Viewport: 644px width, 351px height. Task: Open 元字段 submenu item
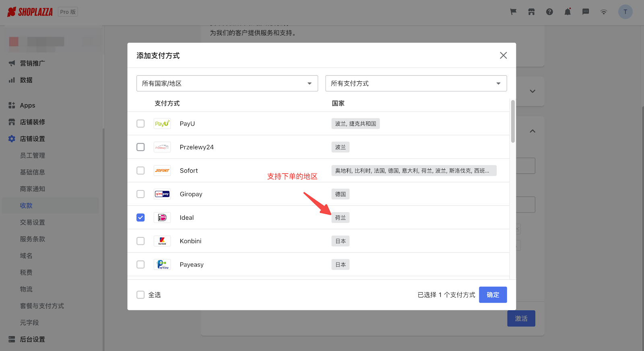point(29,323)
